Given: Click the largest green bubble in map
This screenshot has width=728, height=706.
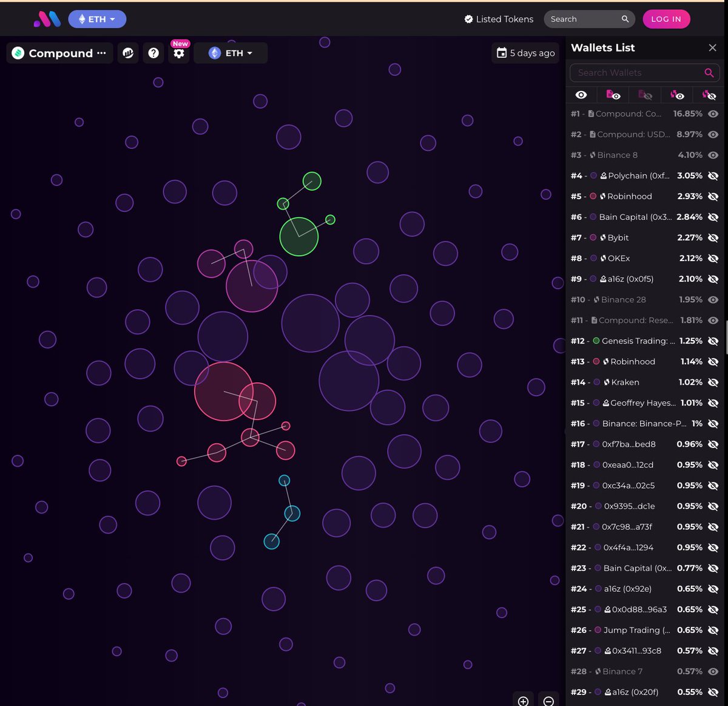Looking at the screenshot, I should coord(299,237).
